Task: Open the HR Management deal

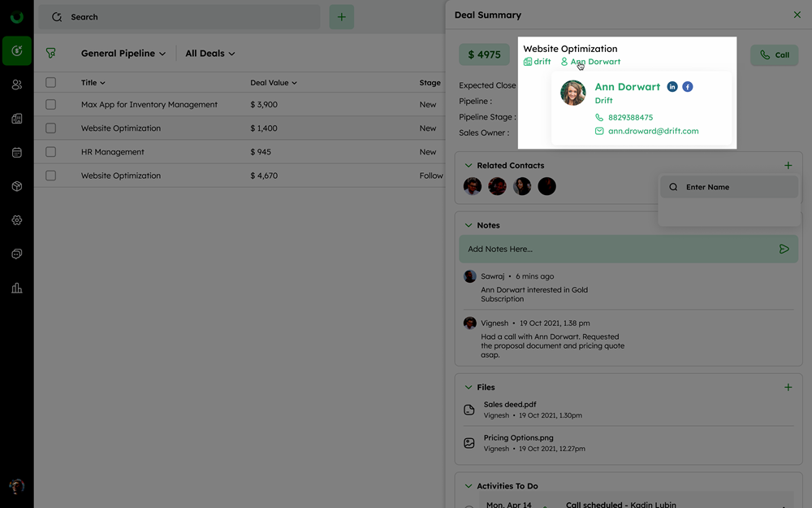Action: tap(112, 152)
